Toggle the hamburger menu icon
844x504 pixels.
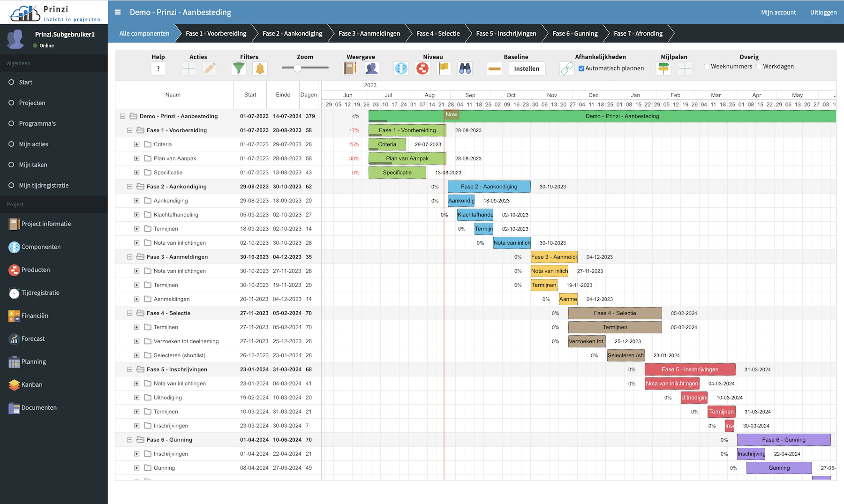coord(118,12)
